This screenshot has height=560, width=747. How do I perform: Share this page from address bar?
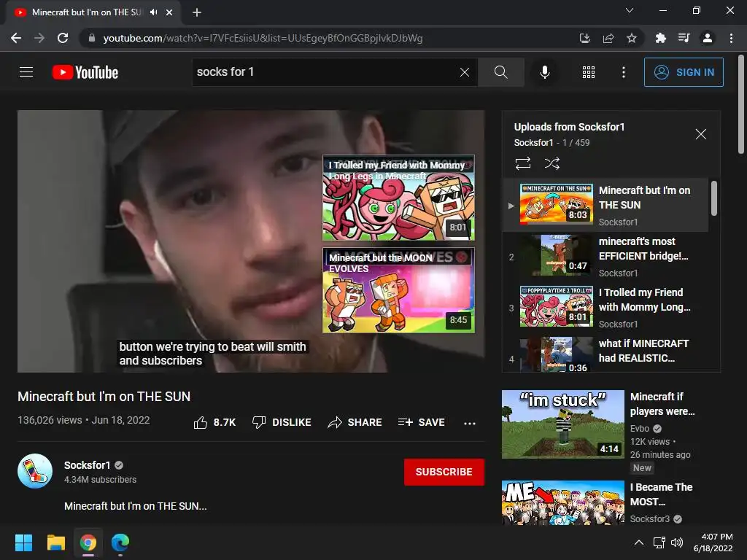(x=608, y=38)
